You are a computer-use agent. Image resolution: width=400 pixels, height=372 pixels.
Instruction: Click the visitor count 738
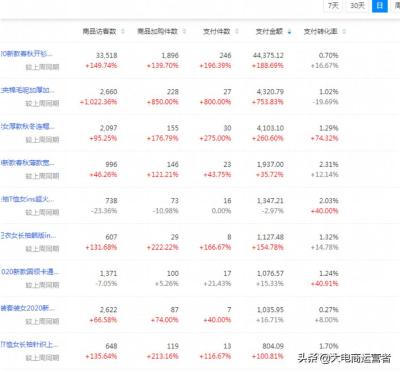pyautogui.click(x=111, y=201)
